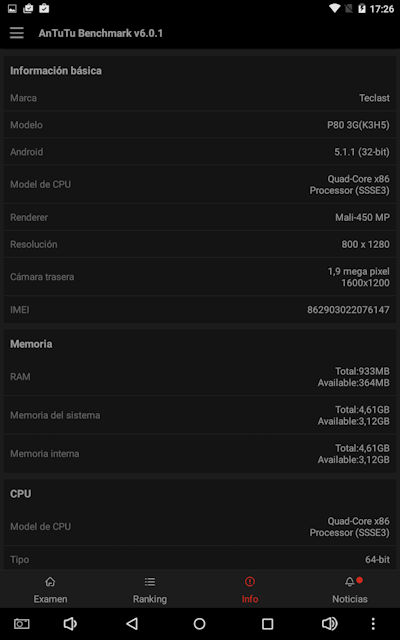Select the Info tab
400x640 pixels.
click(250, 590)
